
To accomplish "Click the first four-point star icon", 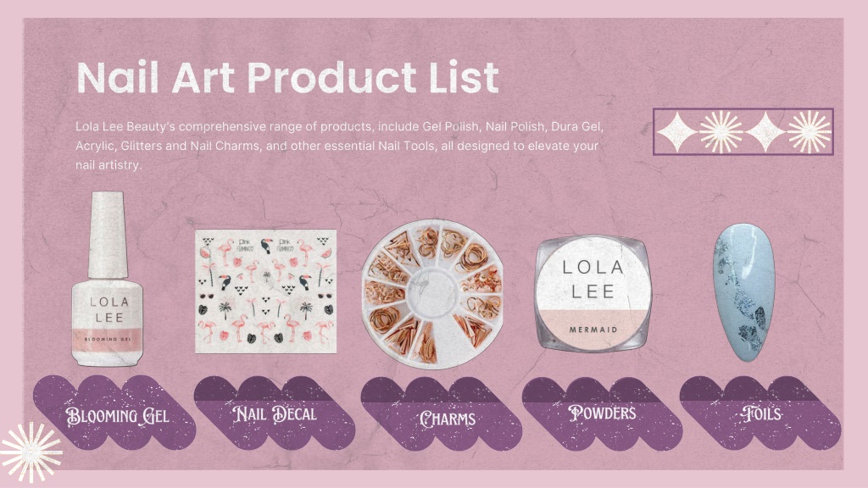I will pos(676,131).
